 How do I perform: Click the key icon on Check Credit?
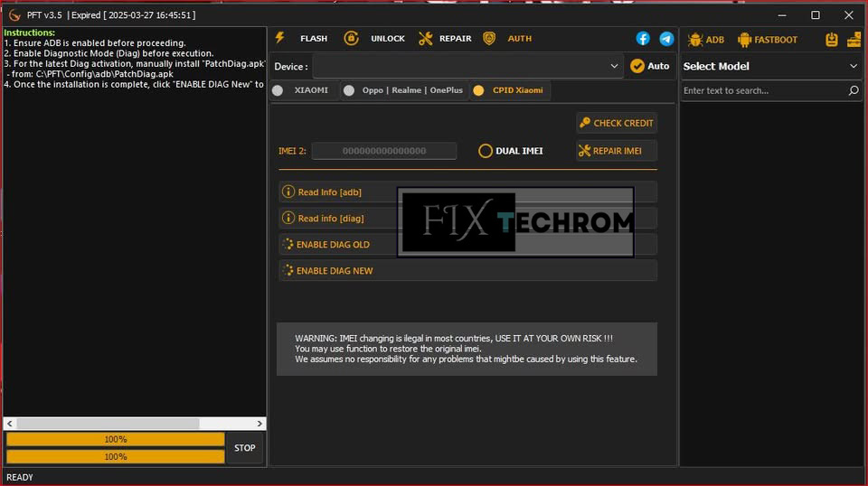585,123
